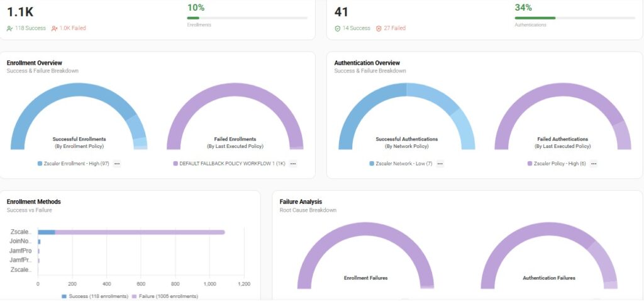Click the purple failure segment of top Zscaler bar
Image resolution: width=644 pixels, height=301 pixels.
138,232
